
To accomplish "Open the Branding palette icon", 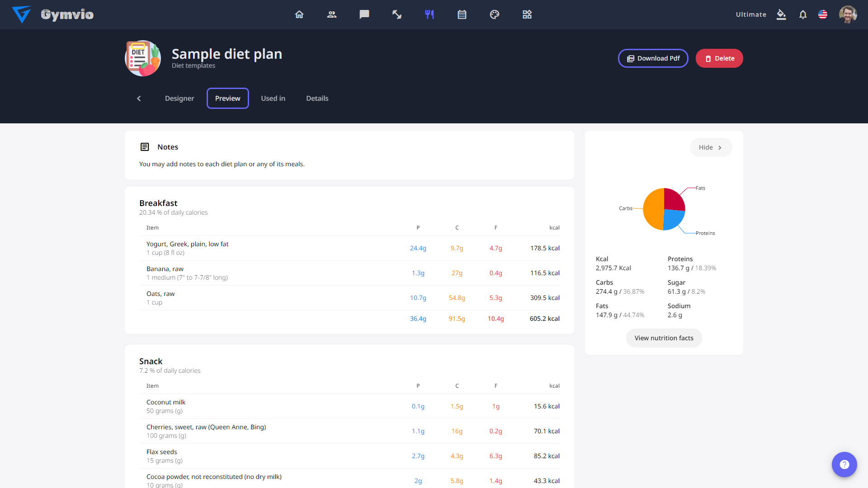I will [495, 14].
